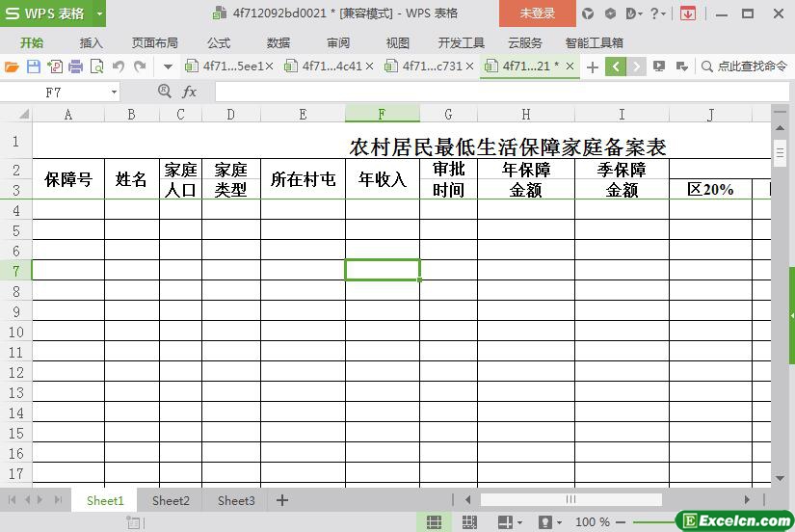The height and width of the screenshot is (532, 795).
Task: Save the workbook using the floppy icon
Action: coord(34,66)
